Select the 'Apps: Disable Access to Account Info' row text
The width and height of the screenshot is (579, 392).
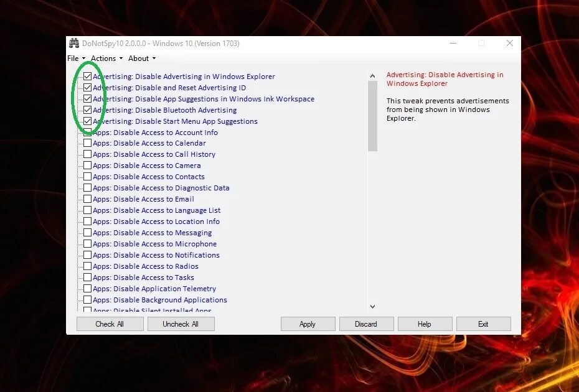[155, 132]
